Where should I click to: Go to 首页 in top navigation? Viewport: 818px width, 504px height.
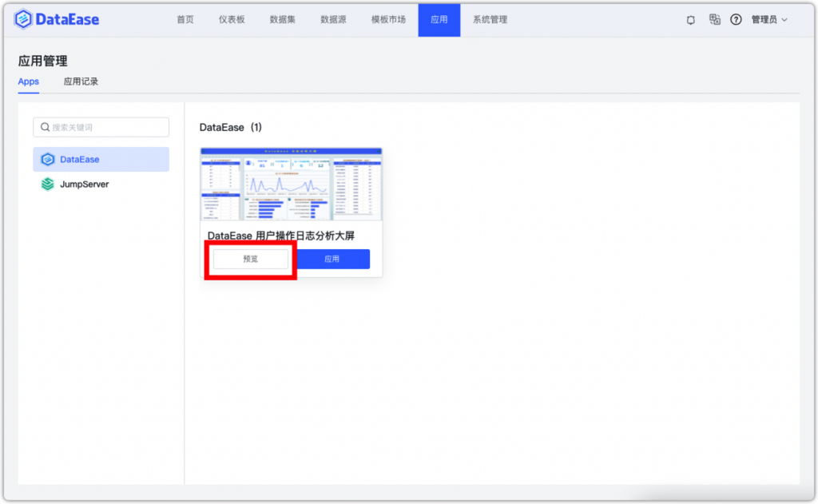point(185,20)
